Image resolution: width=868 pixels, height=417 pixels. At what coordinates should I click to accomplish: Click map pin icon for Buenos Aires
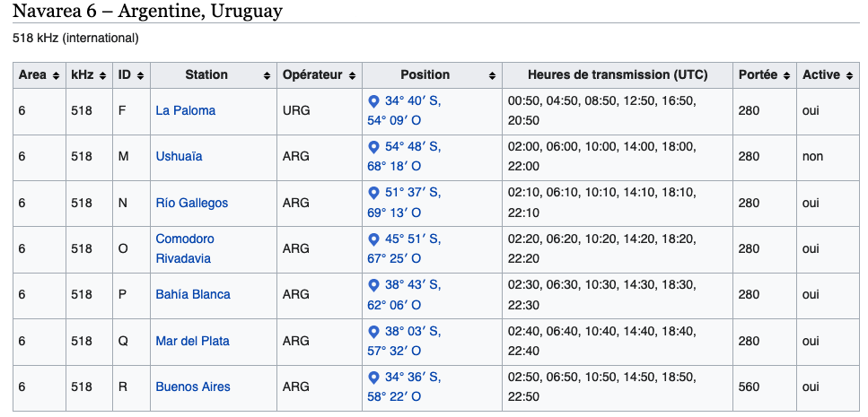(x=373, y=378)
